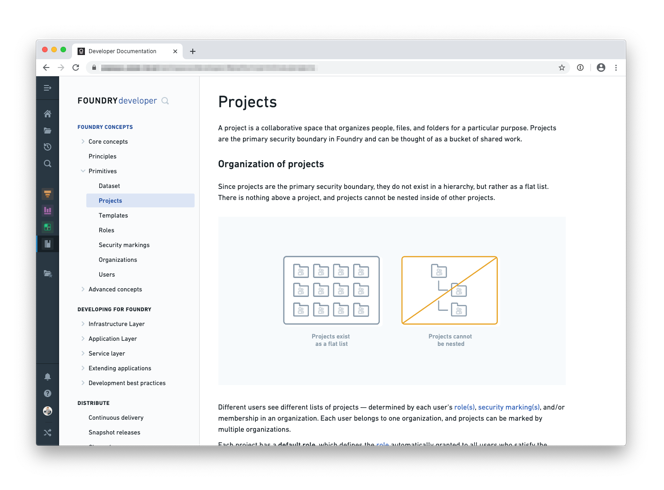This screenshot has width=664, height=490.
Task: Open the Files folder icon in sidebar
Action: click(47, 130)
